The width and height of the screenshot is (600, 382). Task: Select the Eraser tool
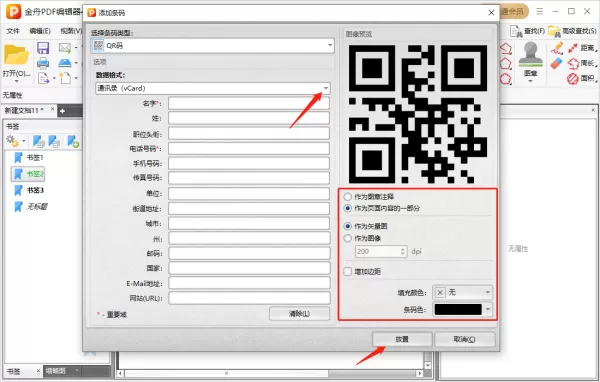click(556, 63)
